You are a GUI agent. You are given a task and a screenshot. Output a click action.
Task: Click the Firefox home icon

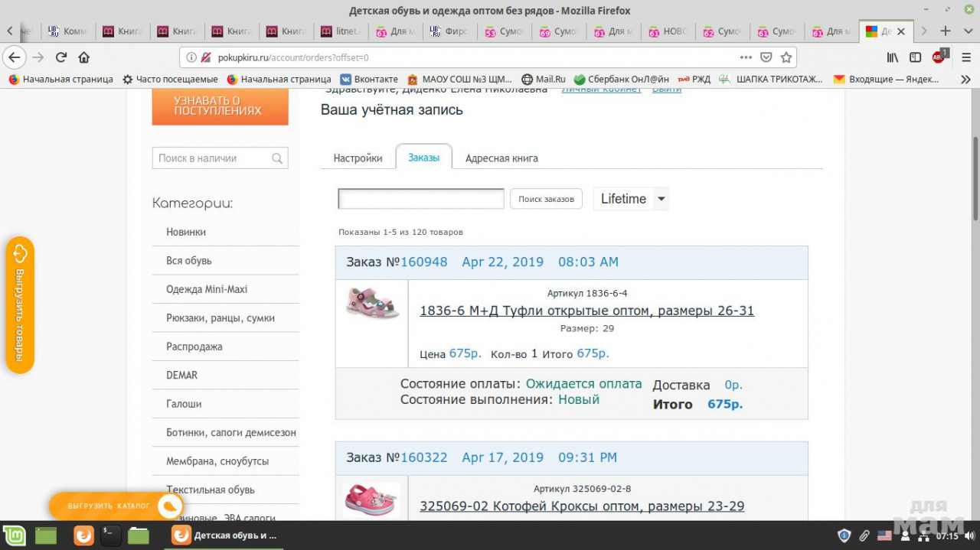[84, 57]
